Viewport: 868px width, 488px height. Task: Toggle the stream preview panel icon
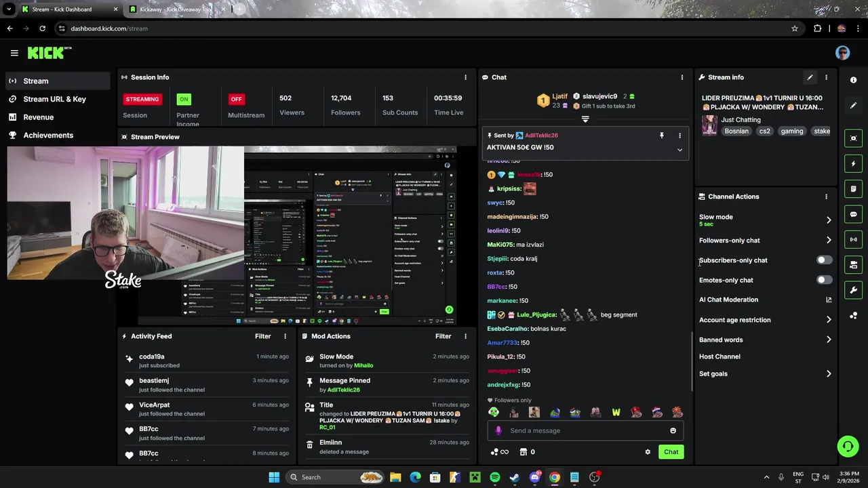(853, 138)
